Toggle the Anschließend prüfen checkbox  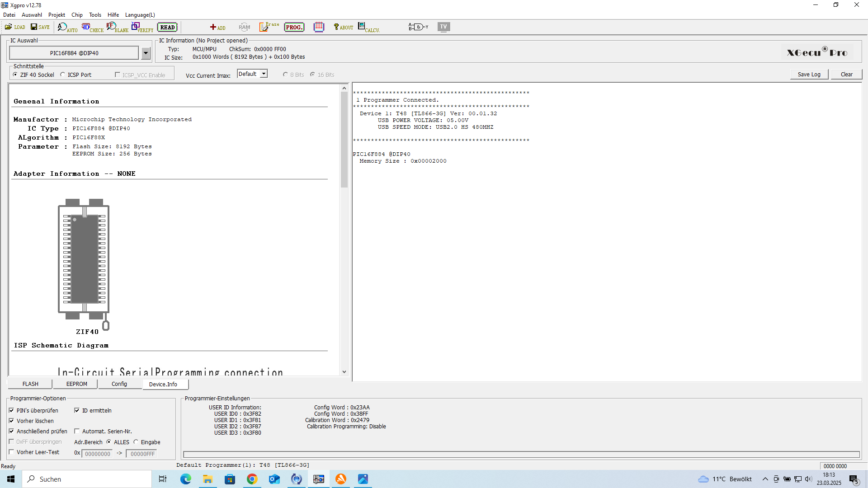pos(11,432)
